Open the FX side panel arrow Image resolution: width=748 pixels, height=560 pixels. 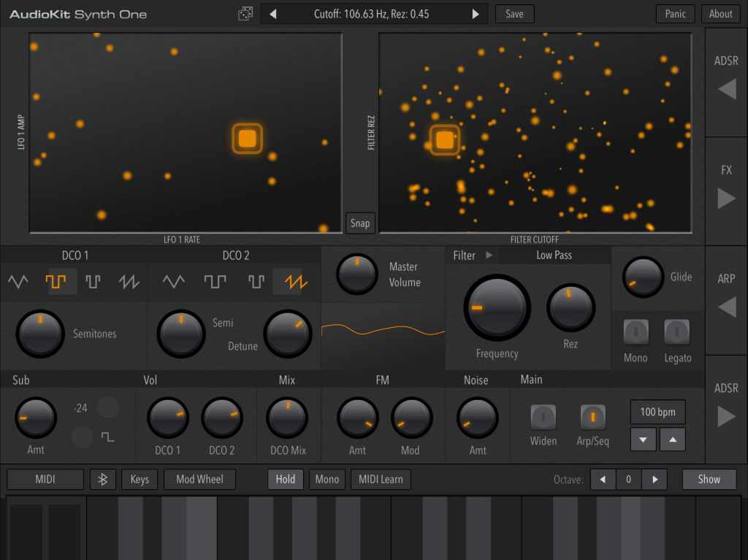pyautogui.click(x=726, y=198)
